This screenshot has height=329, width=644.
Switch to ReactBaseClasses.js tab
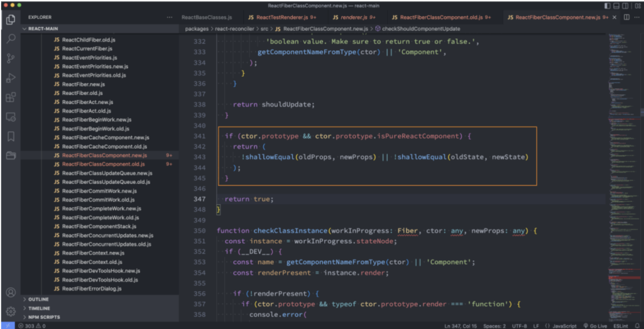(x=207, y=17)
